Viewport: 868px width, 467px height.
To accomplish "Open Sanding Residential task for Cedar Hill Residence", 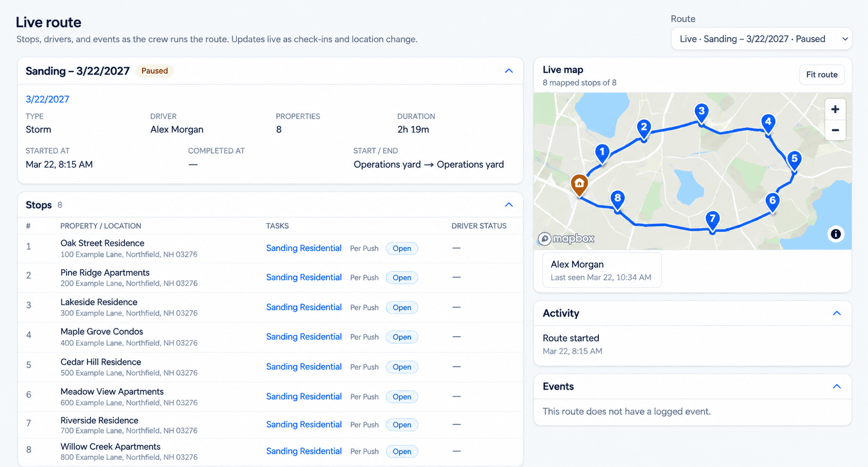I will pos(304,366).
